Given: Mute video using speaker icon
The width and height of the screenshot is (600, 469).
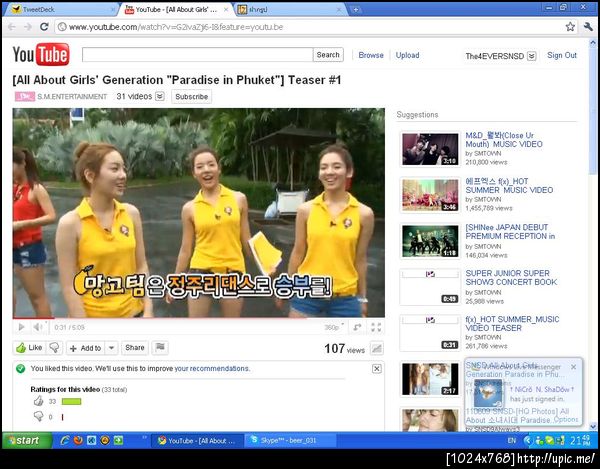Looking at the screenshot, I should coord(38,327).
